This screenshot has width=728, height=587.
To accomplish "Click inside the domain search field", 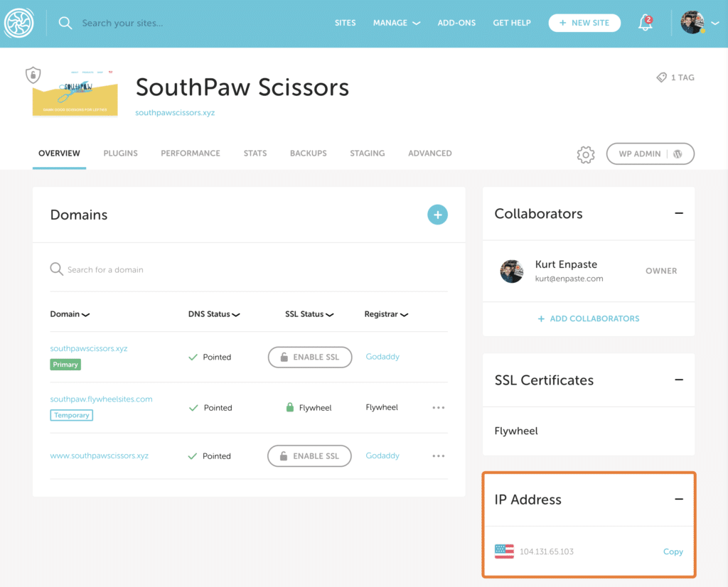I will (142, 269).
